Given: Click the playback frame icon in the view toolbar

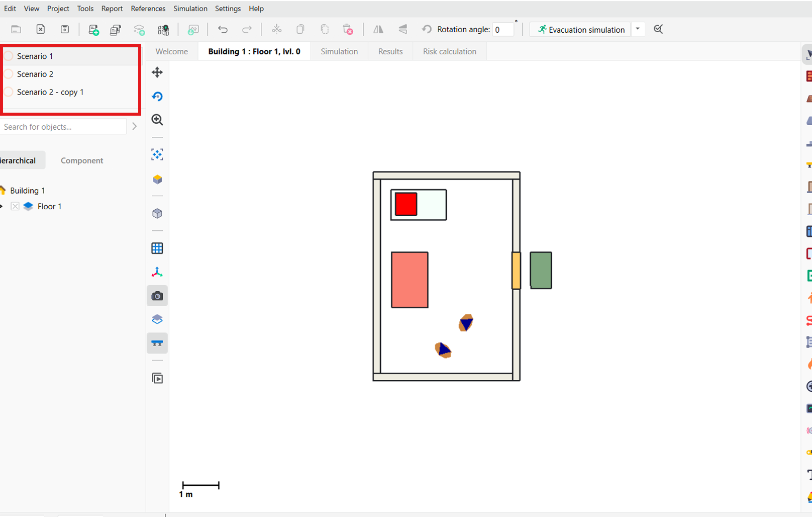Looking at the screenshot, I should (157, 379).
